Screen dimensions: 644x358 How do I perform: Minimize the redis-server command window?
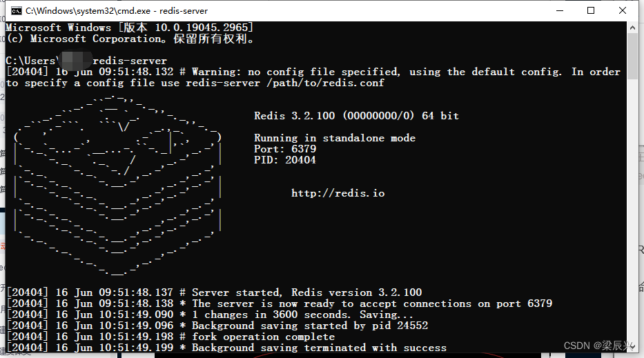coord(559,10)
